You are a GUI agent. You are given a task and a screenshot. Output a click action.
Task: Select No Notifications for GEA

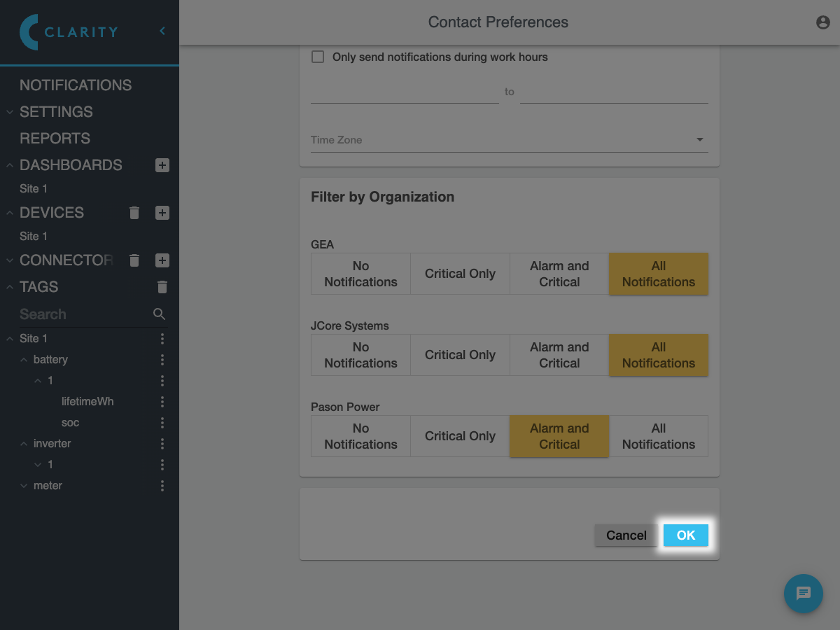click(360, 274)
